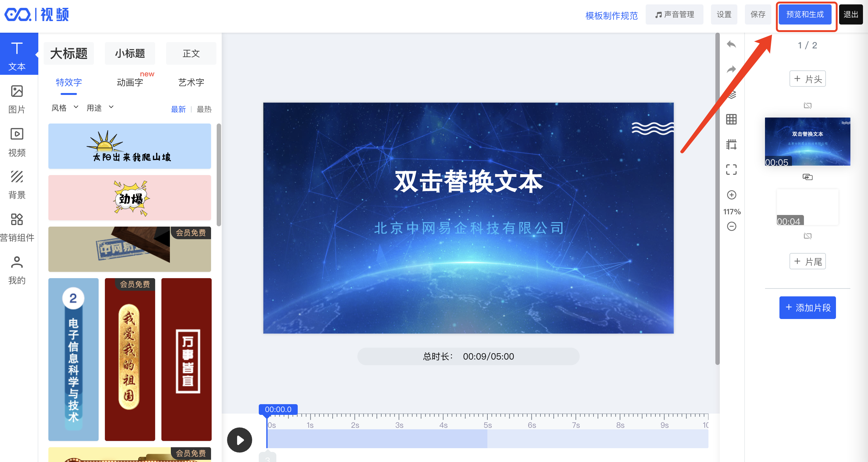Choose the 万事皆宜 text effect
This screenshot has width=868, height=462.
tap(186, 360)
